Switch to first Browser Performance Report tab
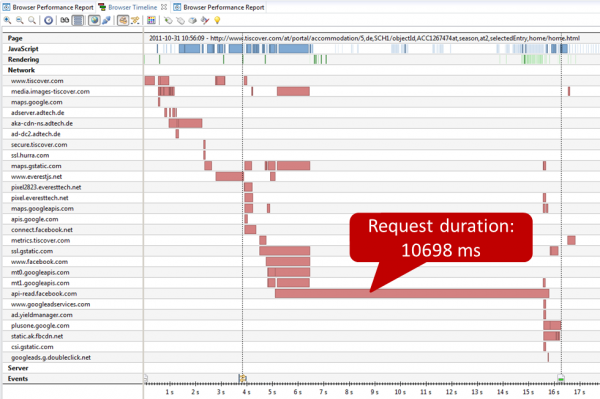 [x=48, y=7]
